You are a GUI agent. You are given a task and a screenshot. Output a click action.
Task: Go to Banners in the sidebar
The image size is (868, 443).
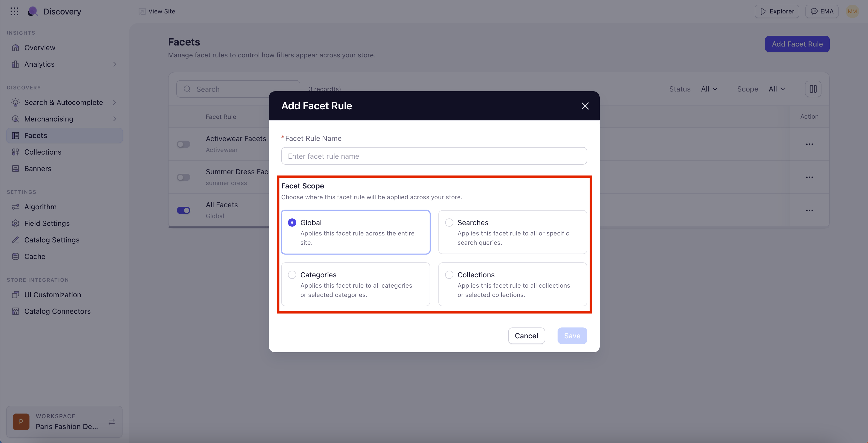[65, 169]
